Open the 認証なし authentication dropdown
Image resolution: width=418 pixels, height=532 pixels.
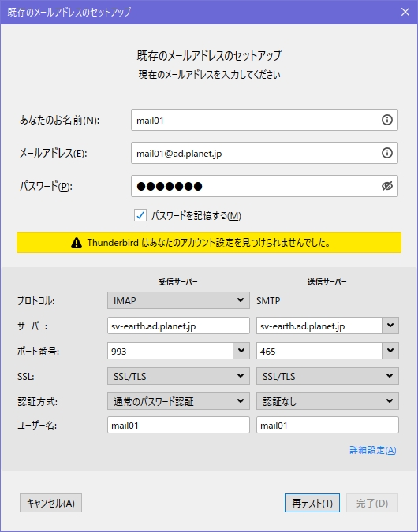tap(327, 401)
